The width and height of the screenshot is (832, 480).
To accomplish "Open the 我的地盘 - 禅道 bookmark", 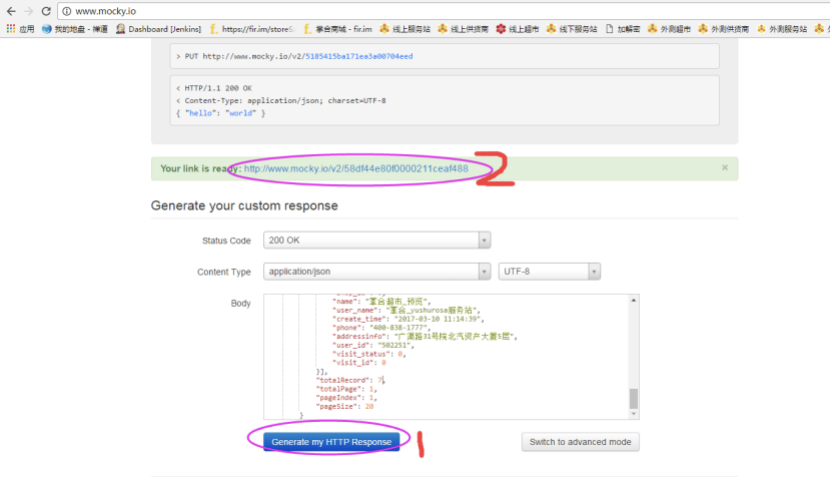I will 75,29.
